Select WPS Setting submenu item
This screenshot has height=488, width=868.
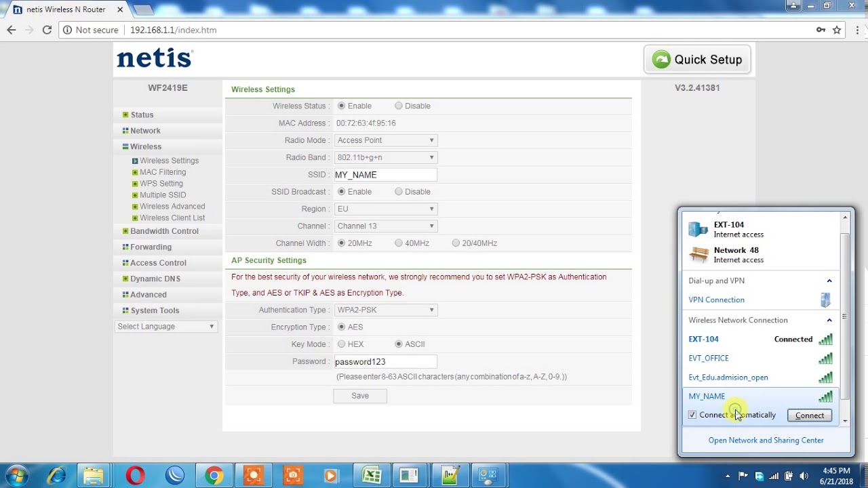tap(161, 184)
